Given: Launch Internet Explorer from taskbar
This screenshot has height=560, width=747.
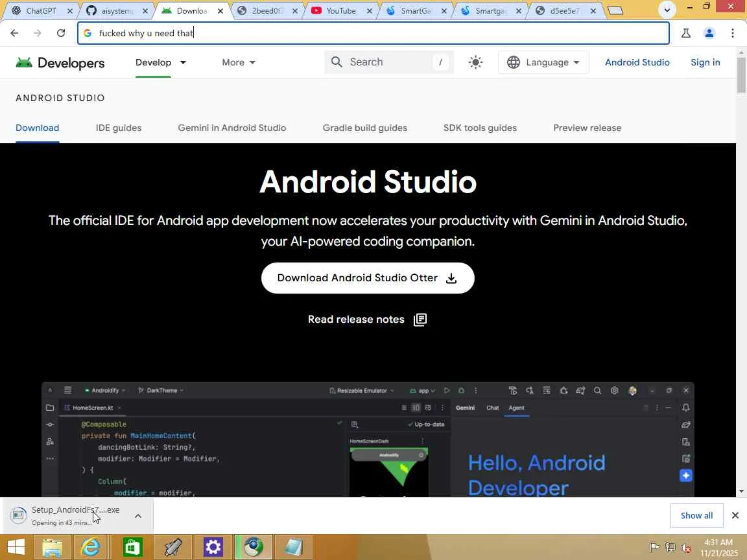Looking at the screenshot, I should click(x=90, y=547).
